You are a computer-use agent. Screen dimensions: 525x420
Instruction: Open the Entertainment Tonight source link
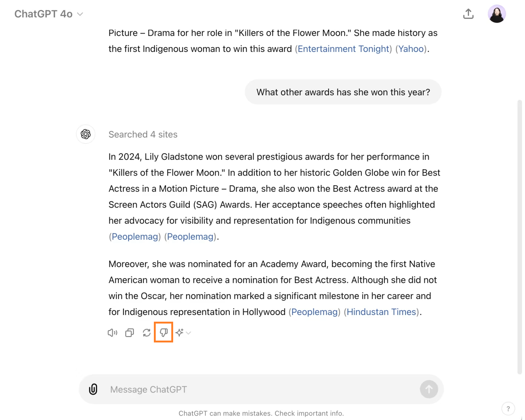(343, 49)
